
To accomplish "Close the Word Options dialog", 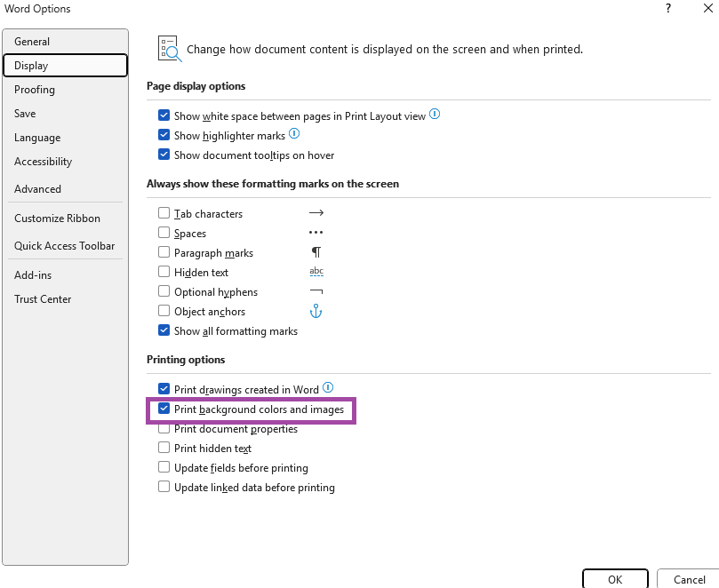I will click(x=700, y=9).
